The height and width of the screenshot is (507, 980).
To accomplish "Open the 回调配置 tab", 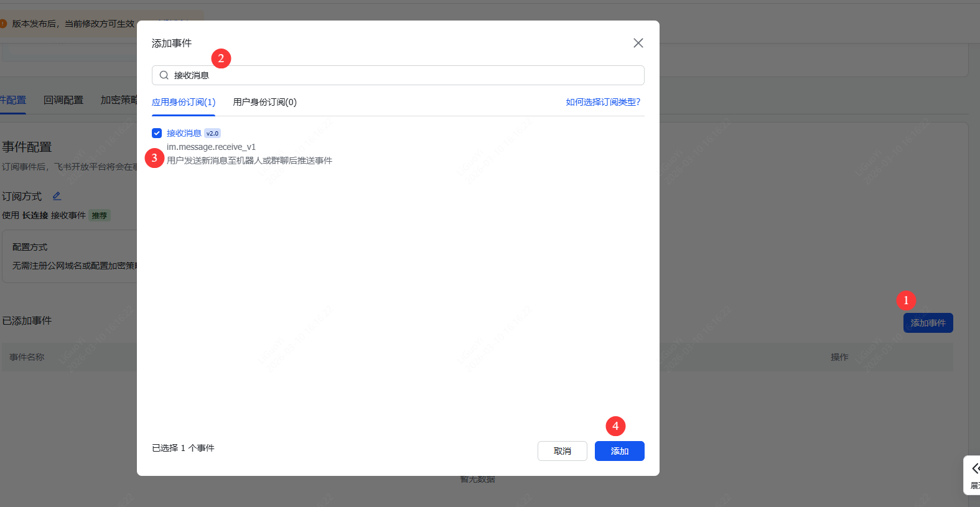I will pyautogui.click(x=63, y=100).
